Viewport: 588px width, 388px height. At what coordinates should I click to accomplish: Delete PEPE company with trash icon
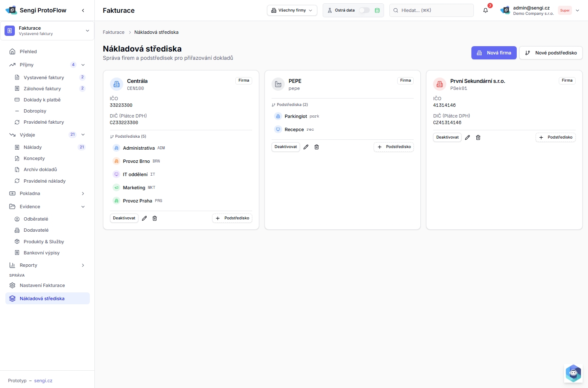click(316, 147)
